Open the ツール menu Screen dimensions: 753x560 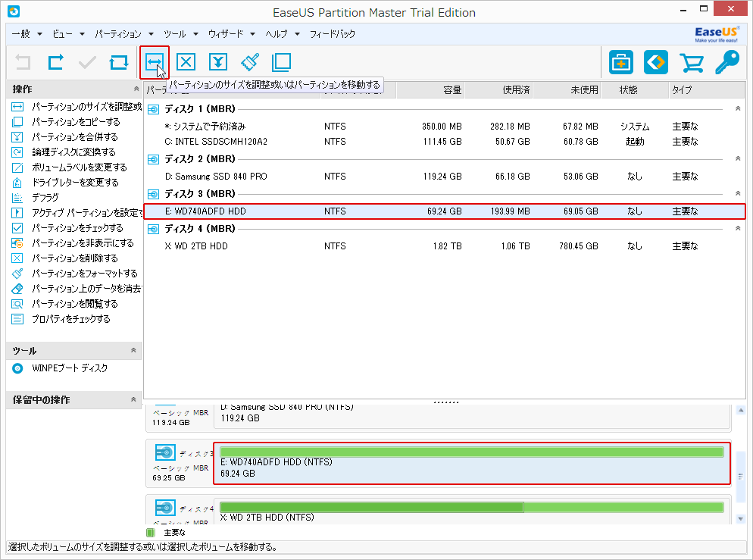tap(180, 33)
